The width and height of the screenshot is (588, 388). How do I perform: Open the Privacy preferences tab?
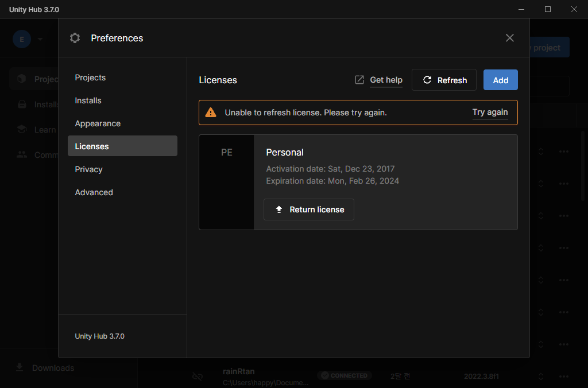pyautogui.click(x=122, y=169)
